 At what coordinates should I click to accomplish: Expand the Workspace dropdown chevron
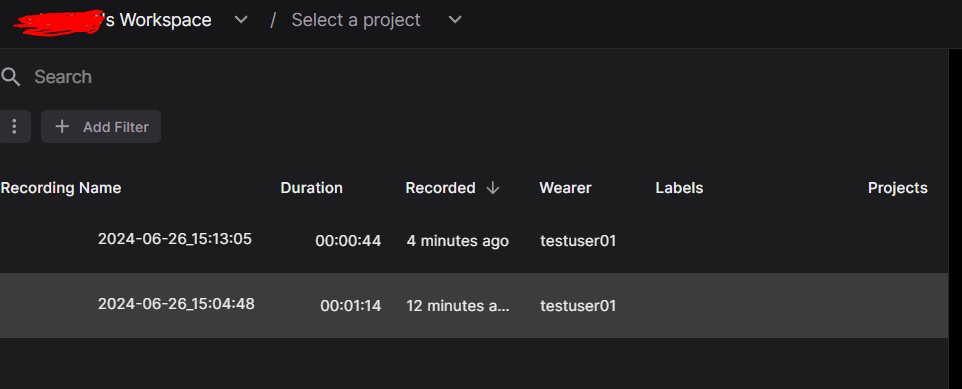[241, 20]
